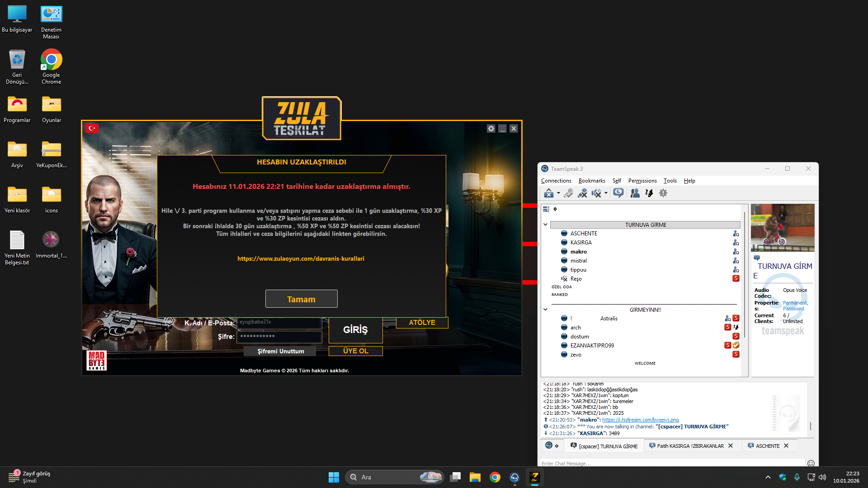Select the Denetim Masası desktop icon
This screenshot has height=488, width=868.
click(51, 22)
